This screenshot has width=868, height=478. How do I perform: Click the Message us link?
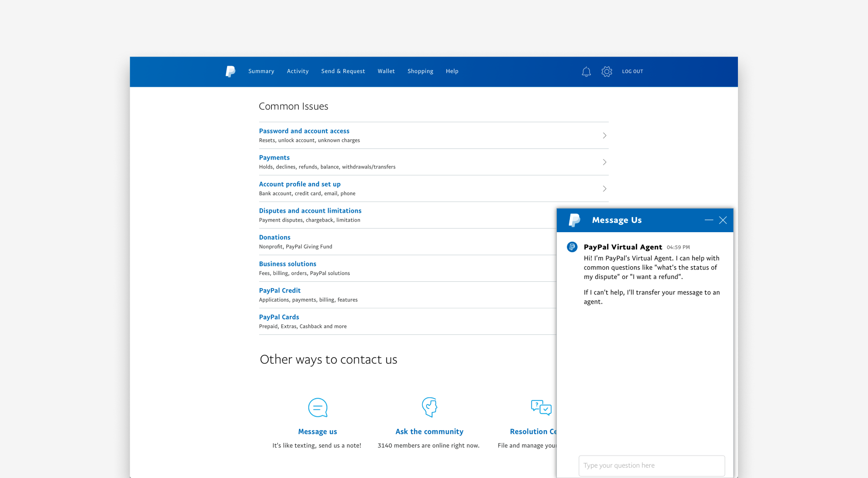tap(318, 432)
